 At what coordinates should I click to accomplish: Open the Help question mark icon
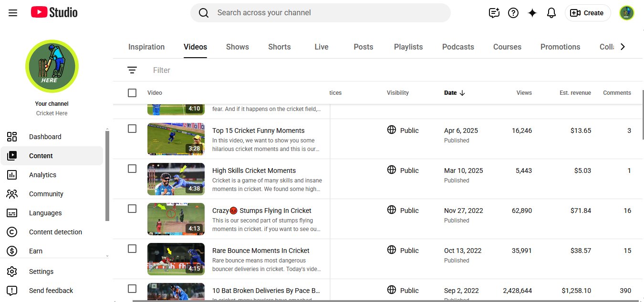click(513, 13)
